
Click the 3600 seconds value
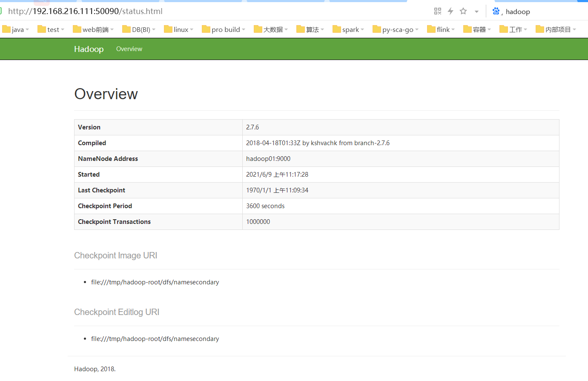pyautogui.click(x=265, y=206)
